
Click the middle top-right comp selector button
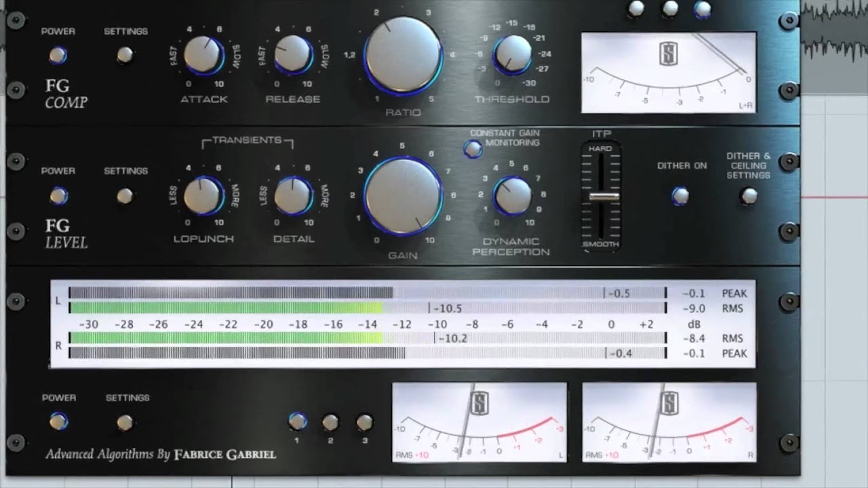click(x=670, y=9)
